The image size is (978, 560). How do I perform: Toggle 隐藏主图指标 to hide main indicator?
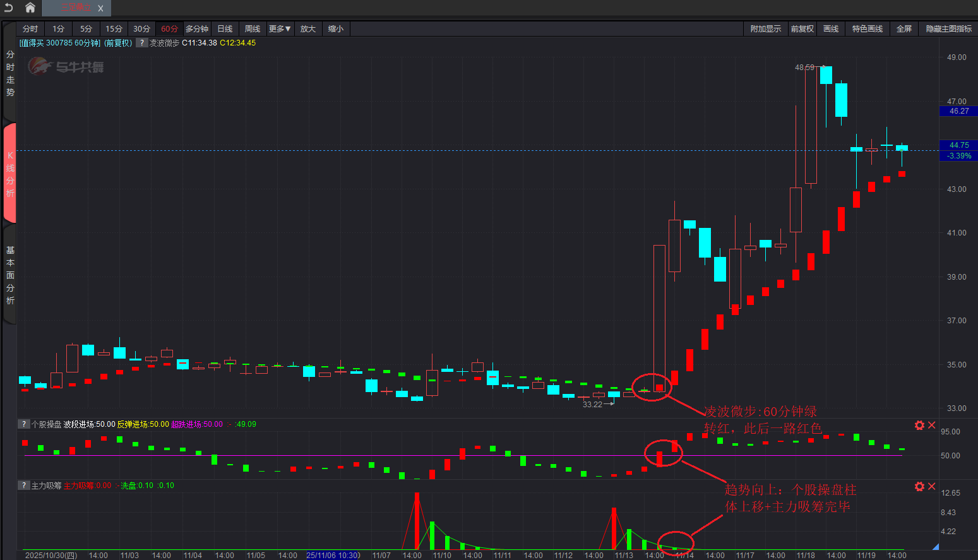[948, 29]
